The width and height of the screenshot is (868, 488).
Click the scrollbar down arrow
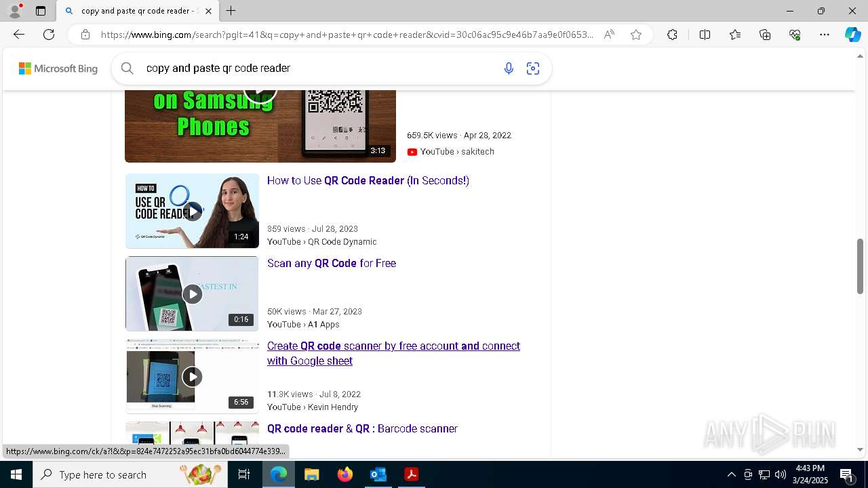(860, 449)
